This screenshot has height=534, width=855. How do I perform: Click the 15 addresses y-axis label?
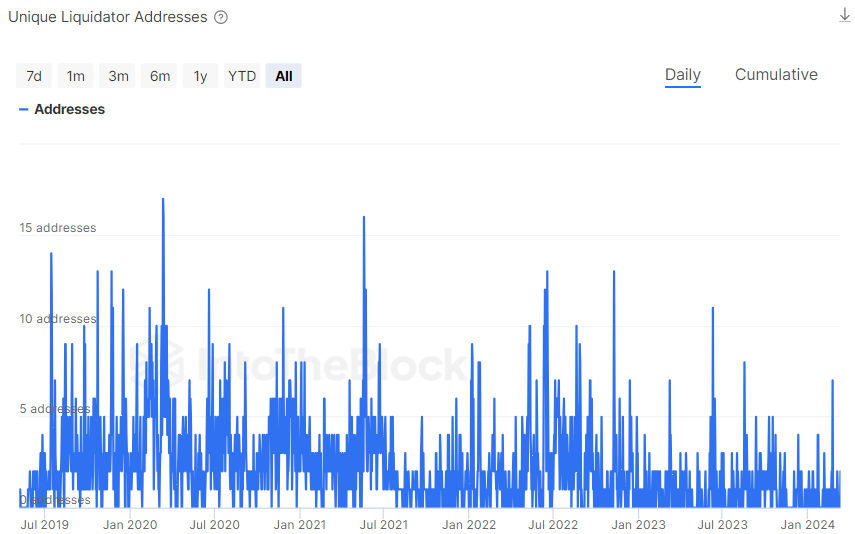pyautogui.click(x=58, y=228)
